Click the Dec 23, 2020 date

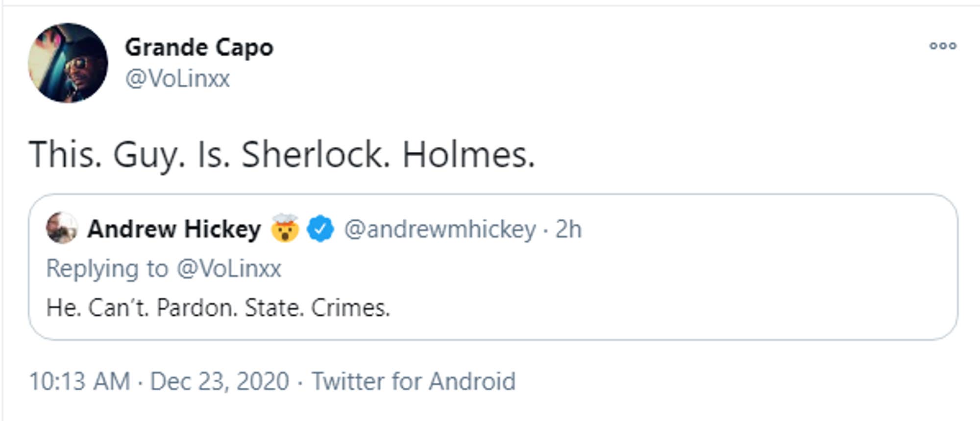pyautogui.click(x=220, y=381)
